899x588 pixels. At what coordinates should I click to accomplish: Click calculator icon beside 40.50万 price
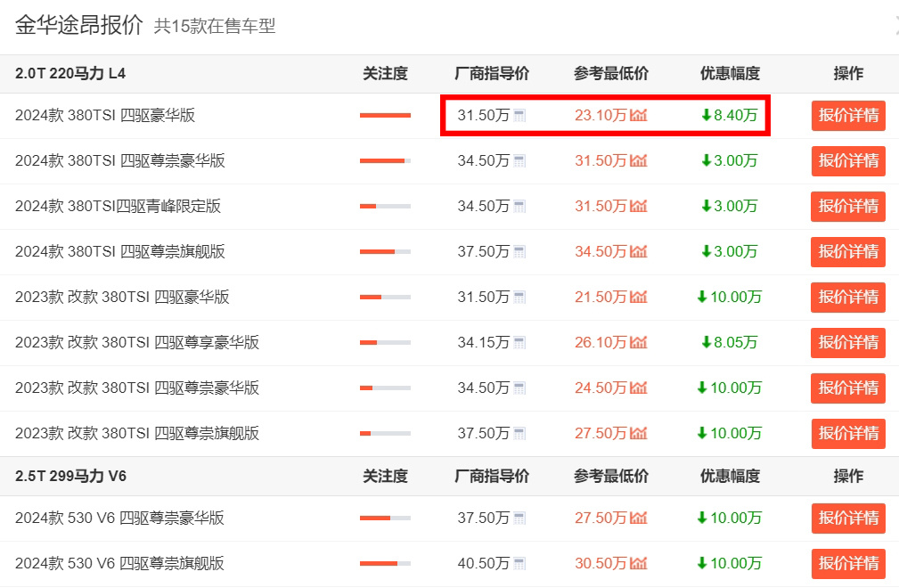[x=519, y=563]
